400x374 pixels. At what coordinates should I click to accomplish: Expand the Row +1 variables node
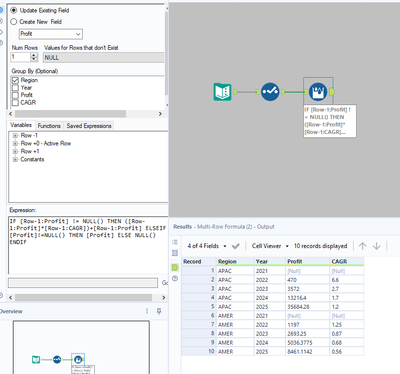pyautogui.click(x=15, y=152)
